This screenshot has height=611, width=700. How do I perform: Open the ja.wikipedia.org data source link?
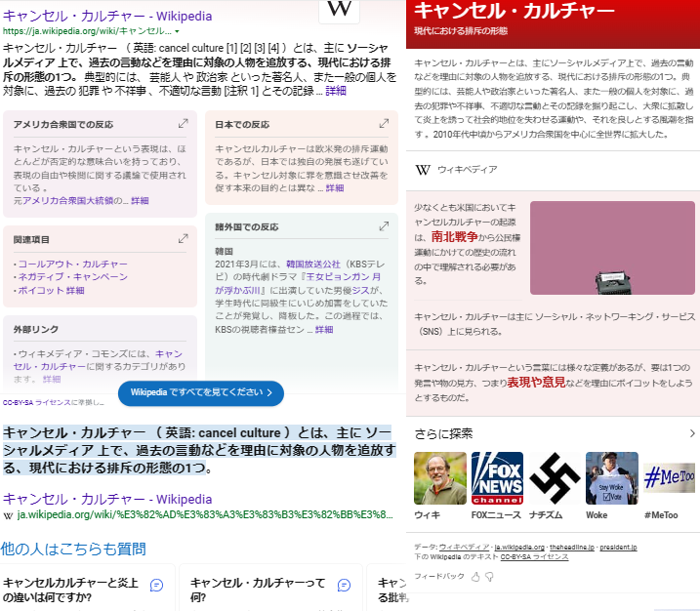point(519,548)
